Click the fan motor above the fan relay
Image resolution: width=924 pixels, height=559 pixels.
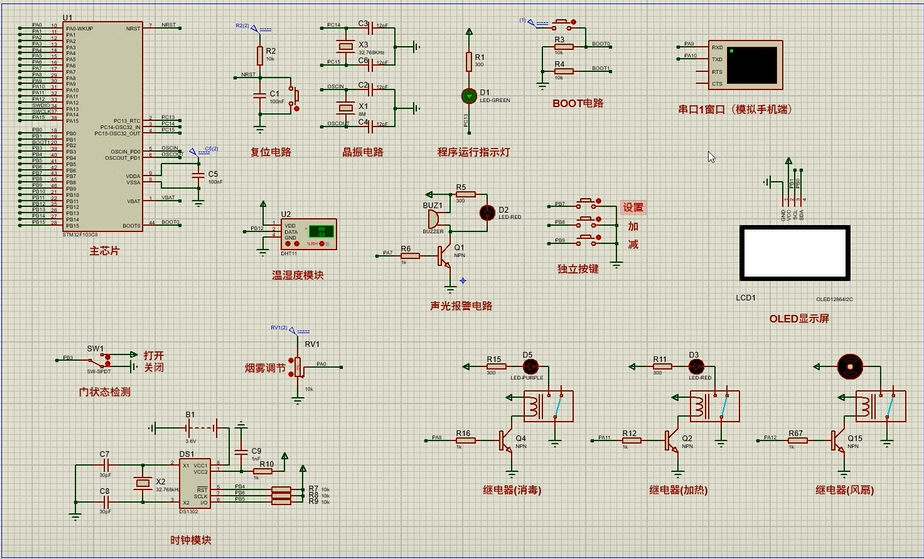[x=849, y=366]
